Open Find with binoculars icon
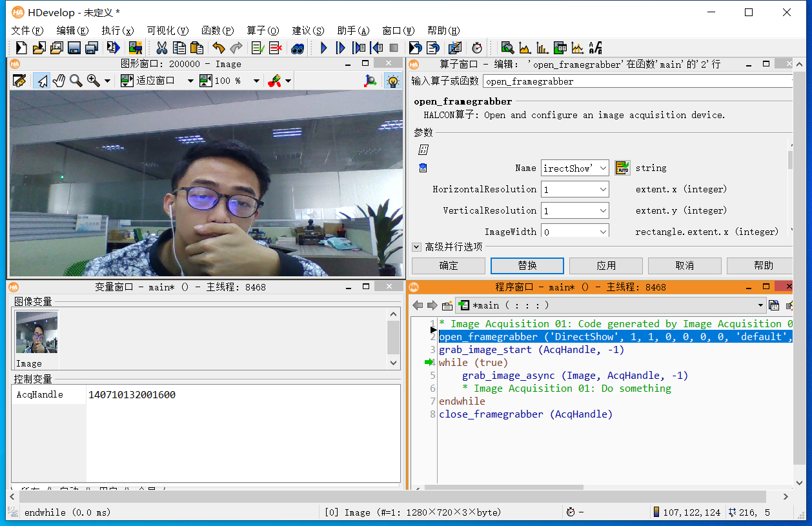This screenshot has width=812, height=526. 298,47
